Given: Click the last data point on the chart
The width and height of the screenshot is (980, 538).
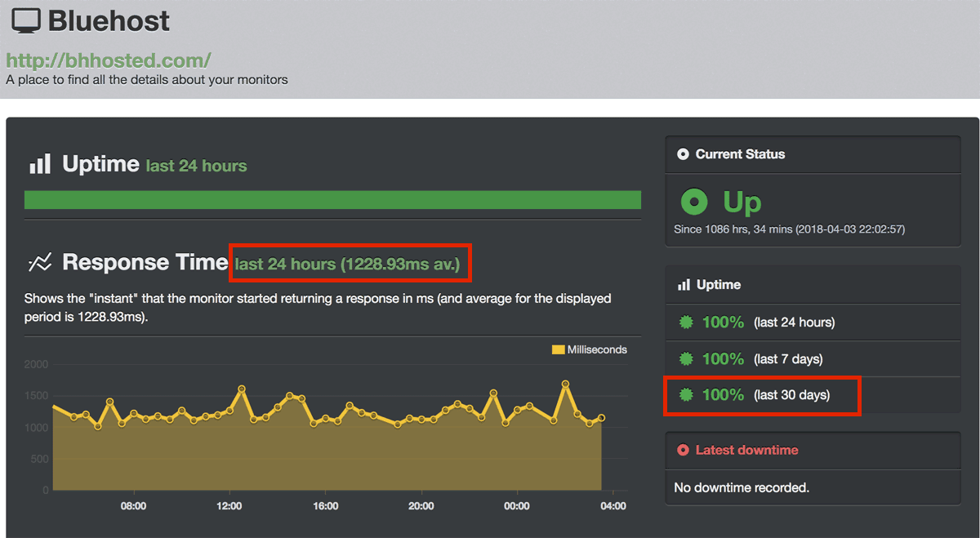Looking at the screenshot, I should tap(602, 418).
